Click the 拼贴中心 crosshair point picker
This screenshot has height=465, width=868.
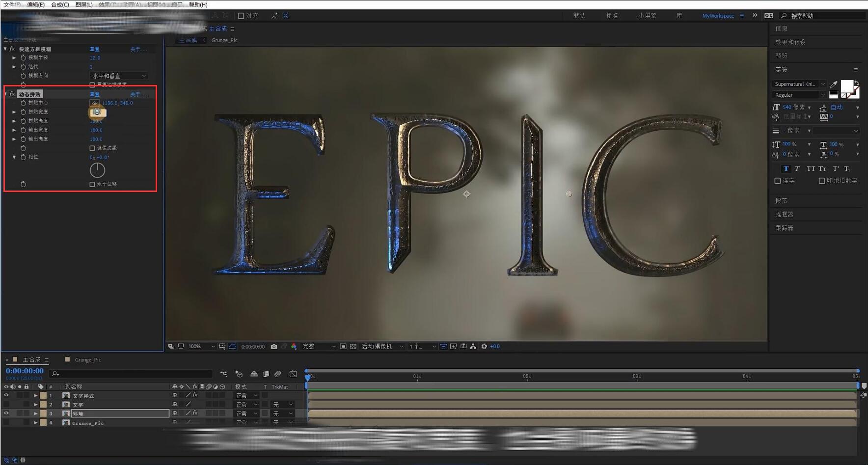(94, 103)
